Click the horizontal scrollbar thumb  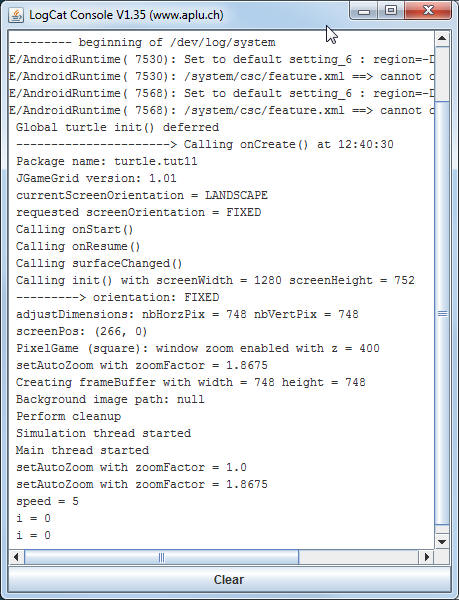161,557
